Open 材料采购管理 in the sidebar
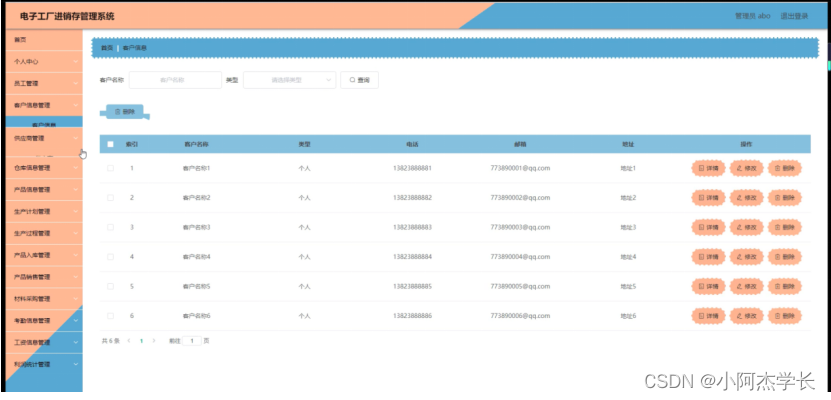The height and width of the screenshot is (400, 831). 44,299
